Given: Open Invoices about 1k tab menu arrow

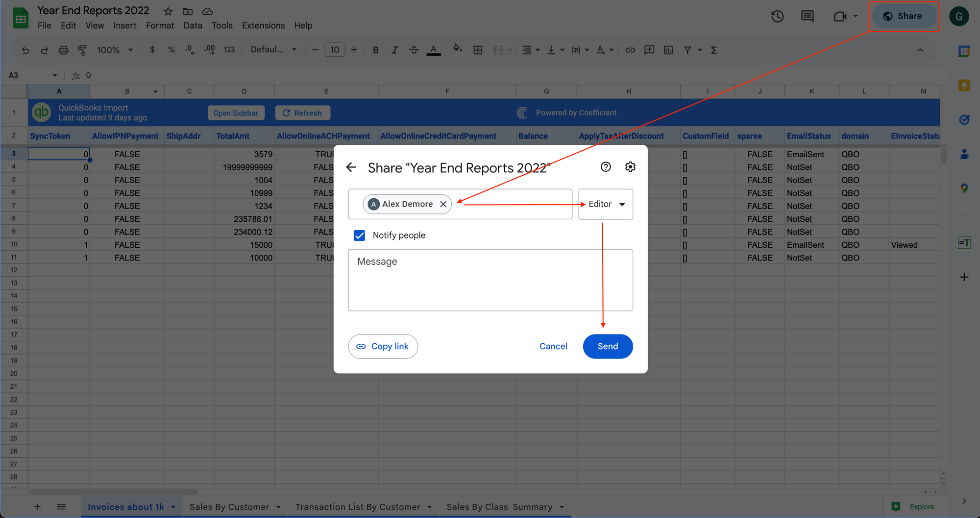Looking at the screenshot, I should [173, 507].
